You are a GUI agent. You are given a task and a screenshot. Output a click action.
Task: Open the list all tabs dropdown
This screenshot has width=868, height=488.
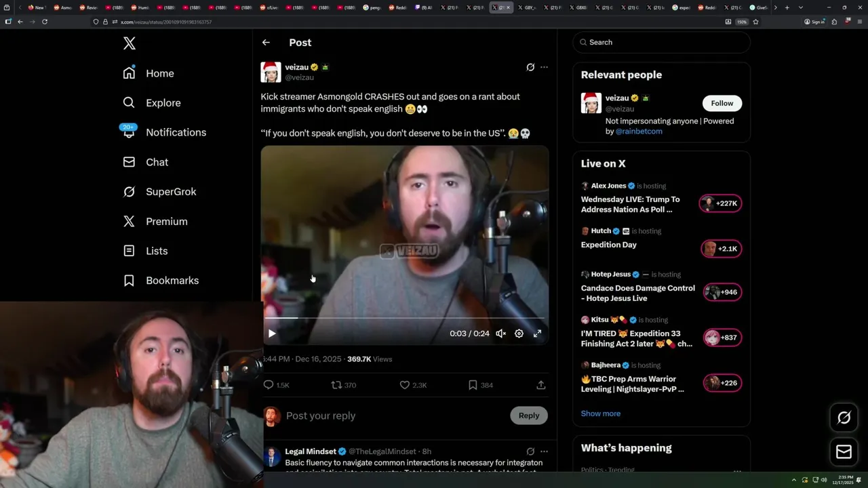(x=801, y=7)
